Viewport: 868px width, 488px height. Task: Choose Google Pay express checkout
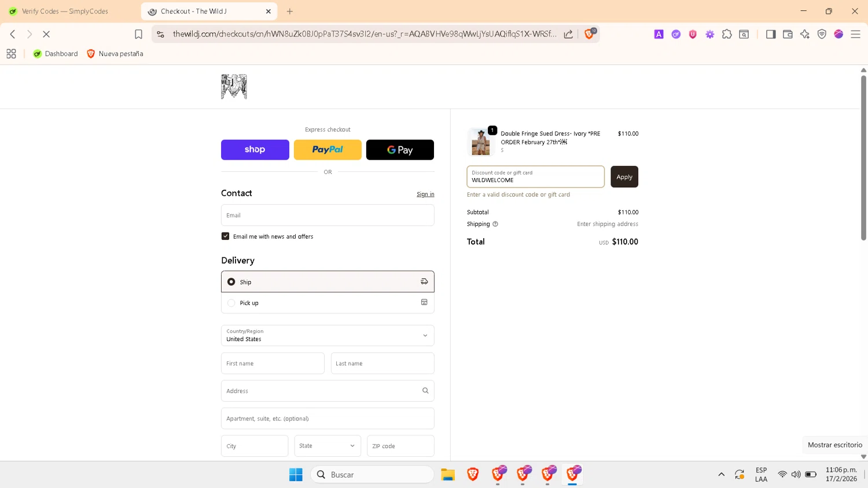tap(400, 150)
